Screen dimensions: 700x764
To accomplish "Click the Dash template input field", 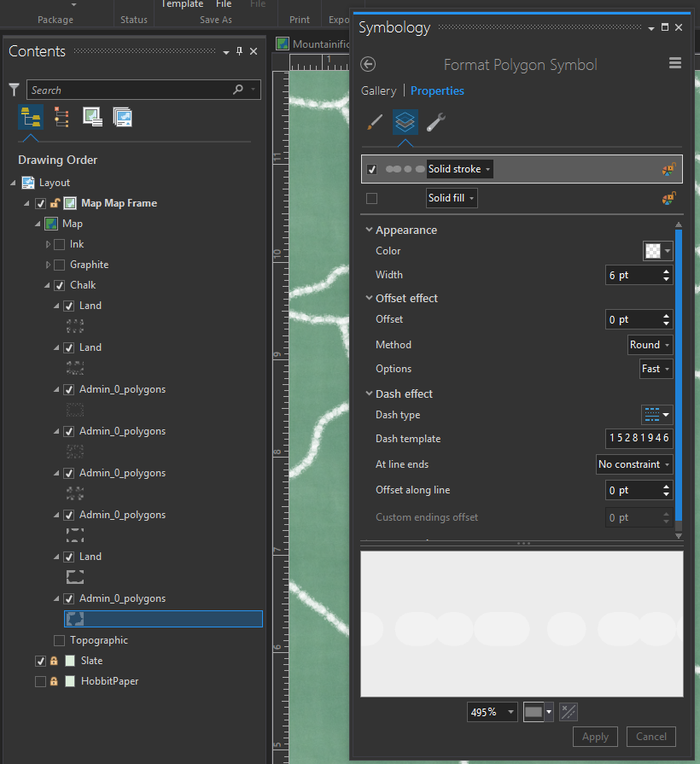I will click(639, 439).
